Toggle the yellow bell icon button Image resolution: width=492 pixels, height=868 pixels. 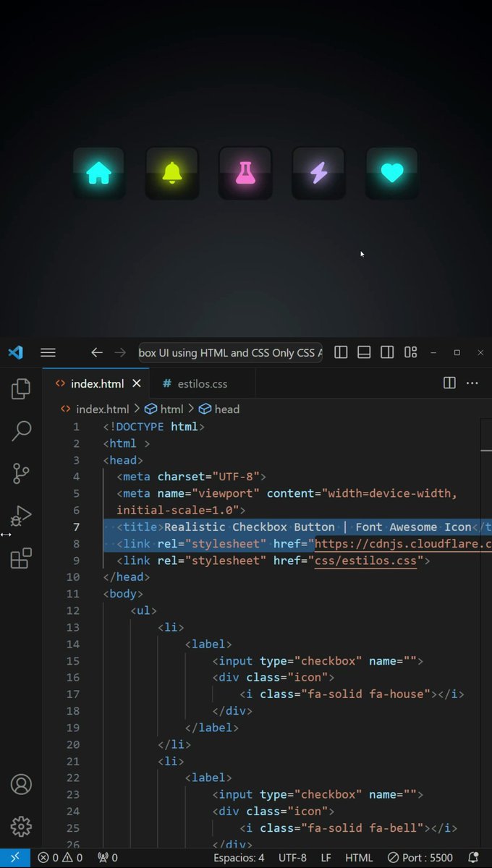click(x=172, y=174)
